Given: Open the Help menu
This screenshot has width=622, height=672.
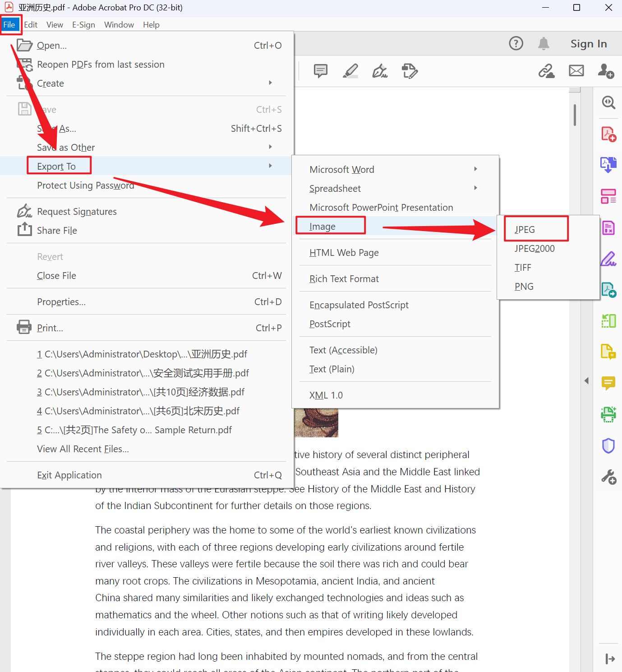Looking at the screenshot, I should click(151, 25).
